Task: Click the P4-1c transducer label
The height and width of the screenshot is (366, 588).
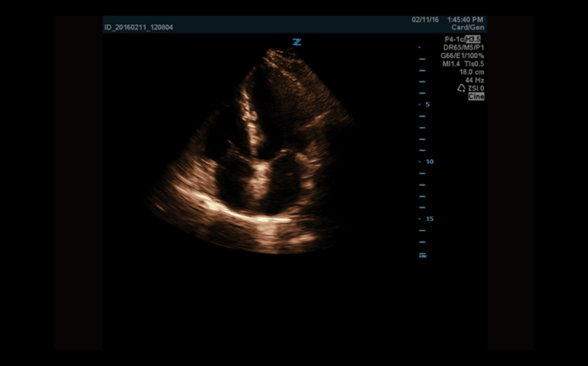Action: [x=454, y=39]
